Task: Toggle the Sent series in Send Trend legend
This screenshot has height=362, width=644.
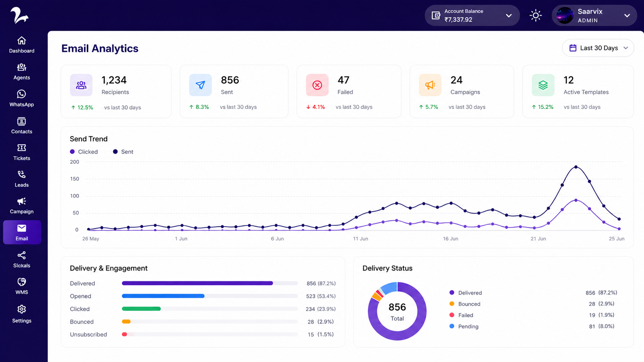Action: coord(123,152)
